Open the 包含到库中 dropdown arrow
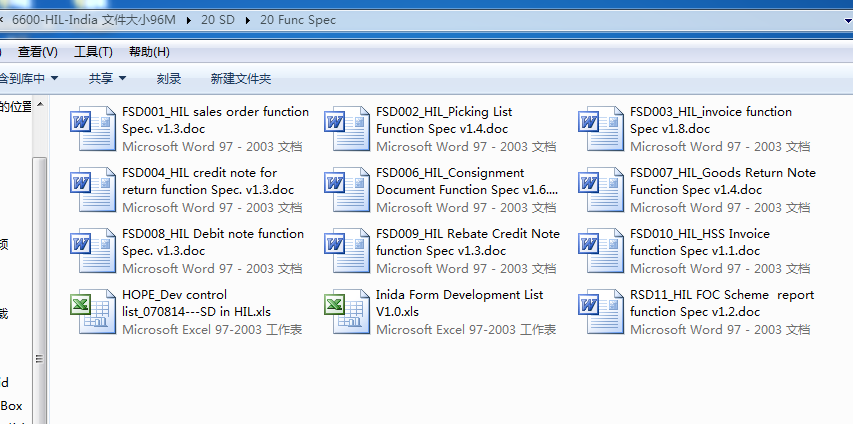The width and height of the screenshot is (853, 424). 54,78
